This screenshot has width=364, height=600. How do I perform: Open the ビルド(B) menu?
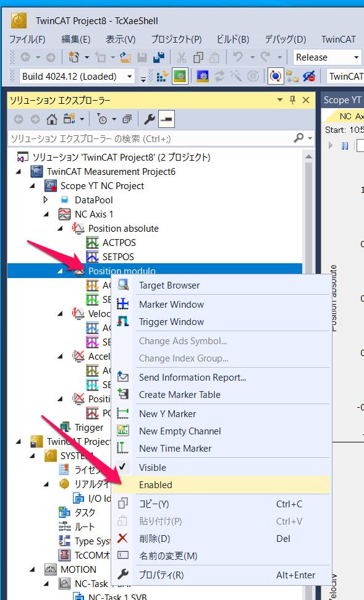(x=233, y=40)
